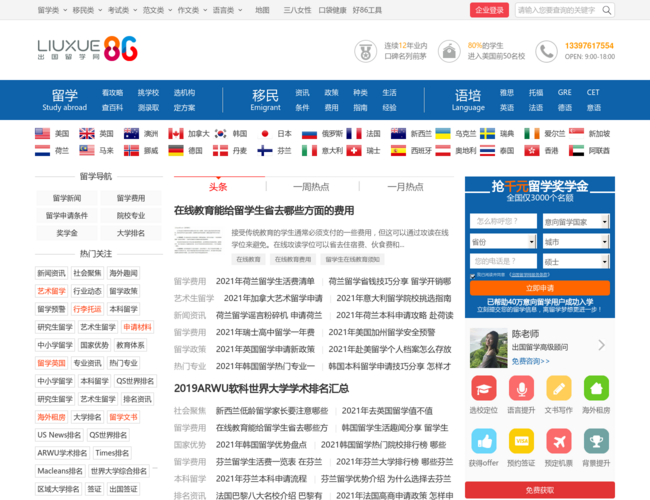Open 获得offer thumbs-up icon
650x500 pixels.
tap(484, 441)
